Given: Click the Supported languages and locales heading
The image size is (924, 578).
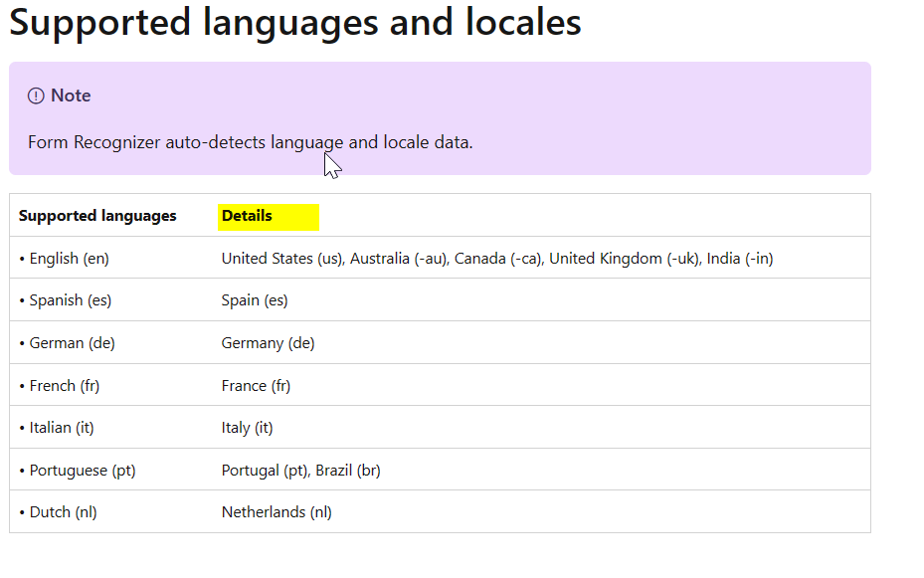Looking at the screenshot, I should 295,23.
